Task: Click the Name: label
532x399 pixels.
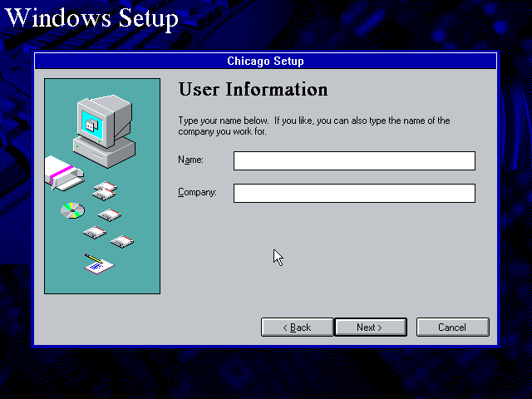Action: (x=190, y=160)
